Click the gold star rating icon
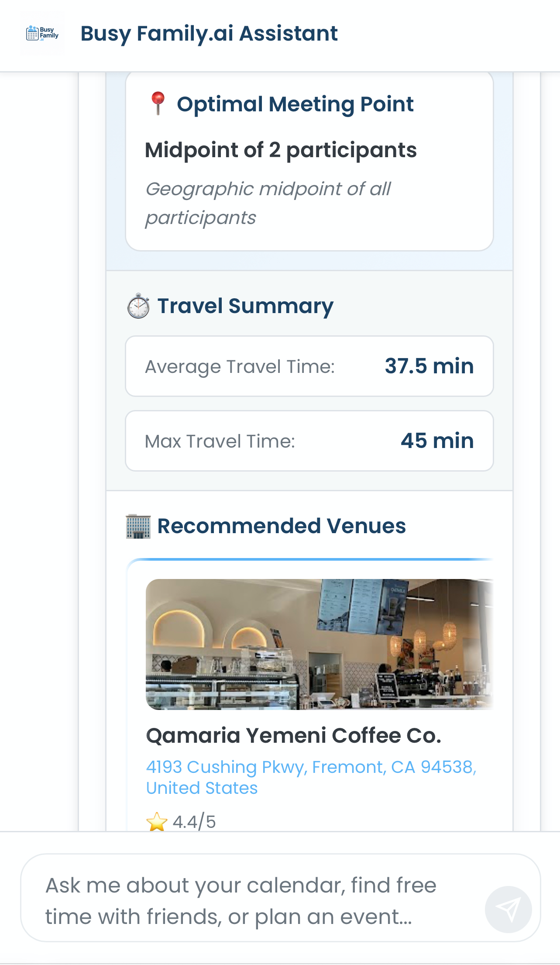Viewport: 560px width, 965px height. [x=157, y=822]
